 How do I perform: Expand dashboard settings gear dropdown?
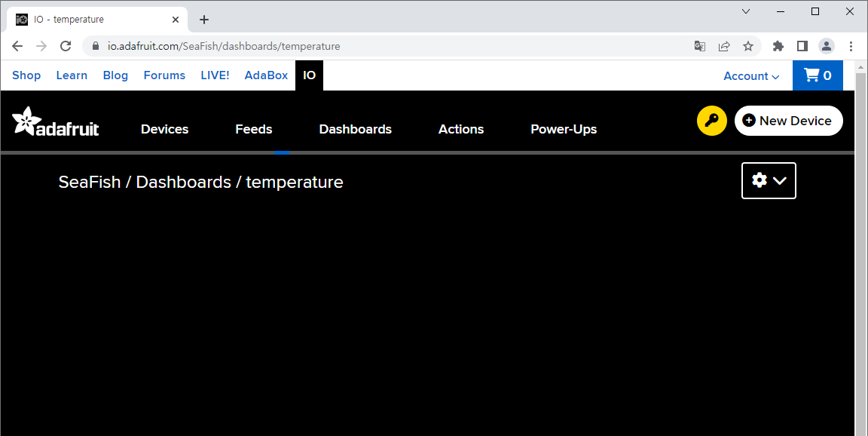click(769, 180)
